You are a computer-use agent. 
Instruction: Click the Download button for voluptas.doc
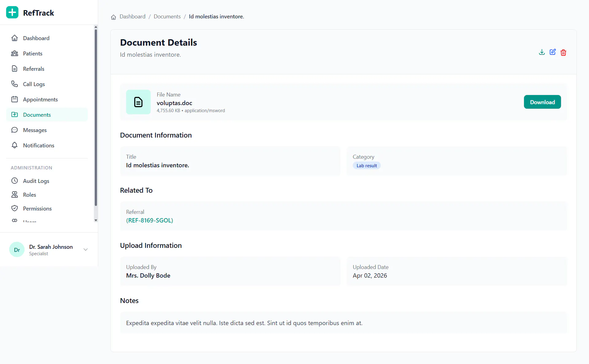(542, 102)
